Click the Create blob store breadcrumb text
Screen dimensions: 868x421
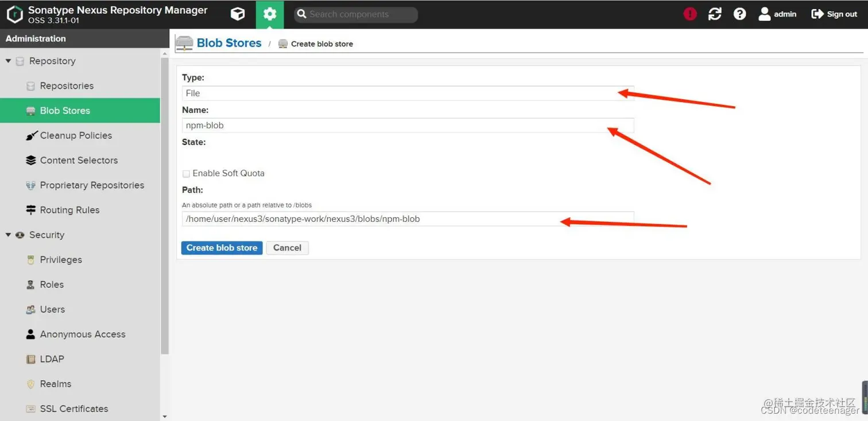pos(322,44)
